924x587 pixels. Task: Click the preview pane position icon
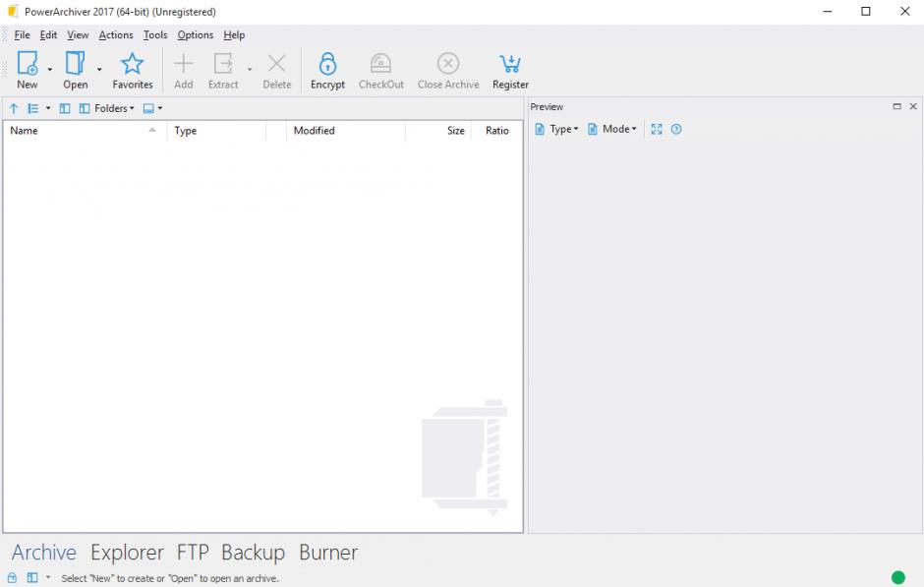[148, 108]
